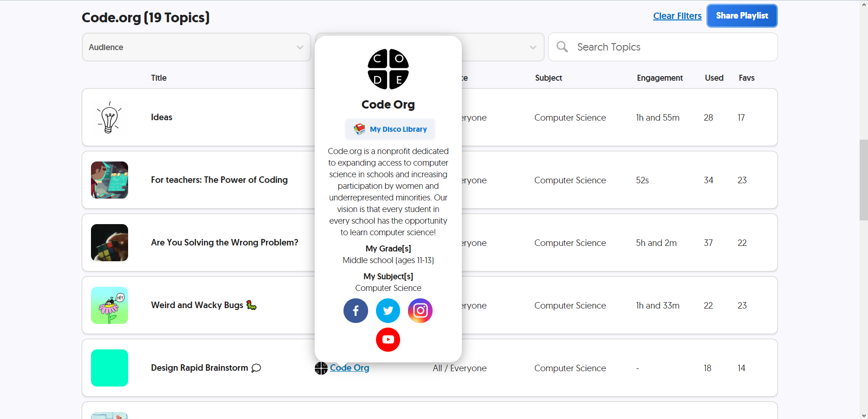Sort by the Title column header
Screen dimensions: 868x419
[159, 78]
